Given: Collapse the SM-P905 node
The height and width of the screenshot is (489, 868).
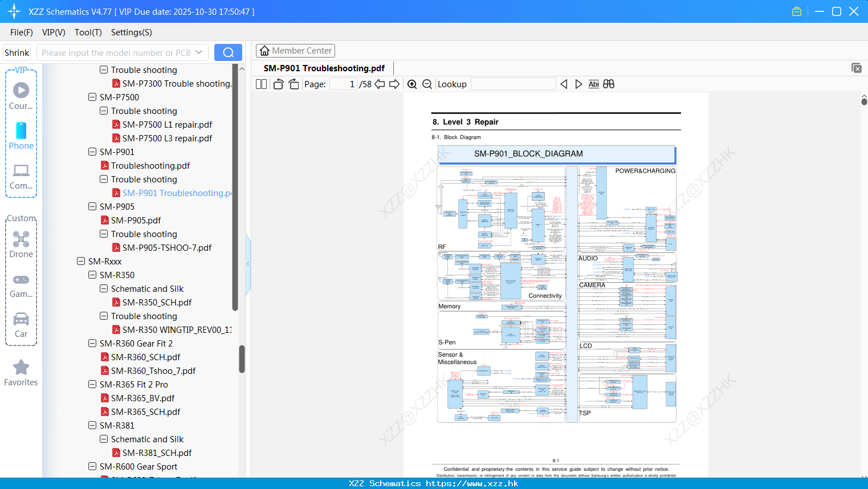Looking at the screenshot, I should coord(92,206).
